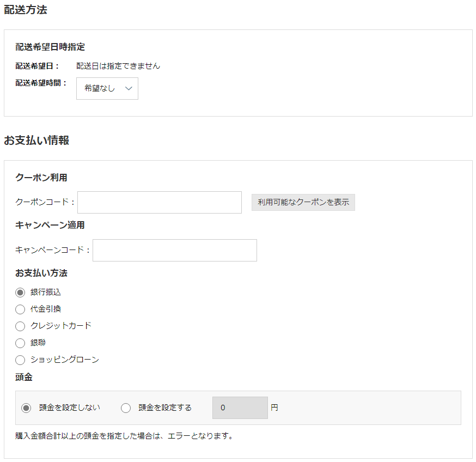Click the 配送方法 section heading

pos(26,10)
